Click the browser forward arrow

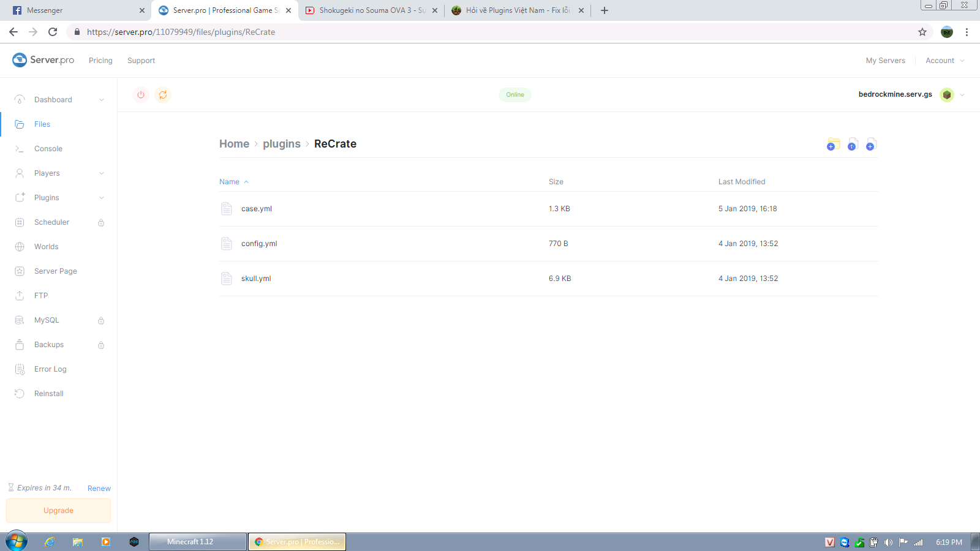(33, 32)
